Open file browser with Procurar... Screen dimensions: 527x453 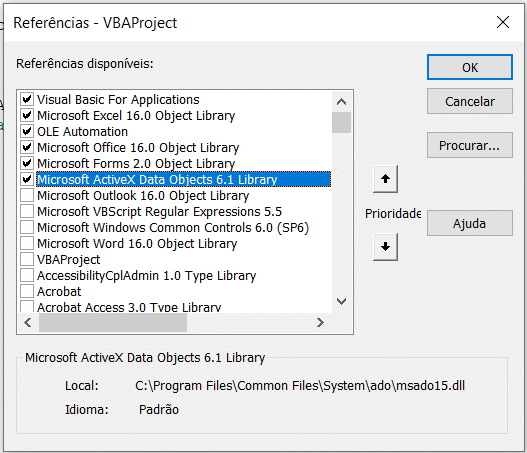pos(470,145)
